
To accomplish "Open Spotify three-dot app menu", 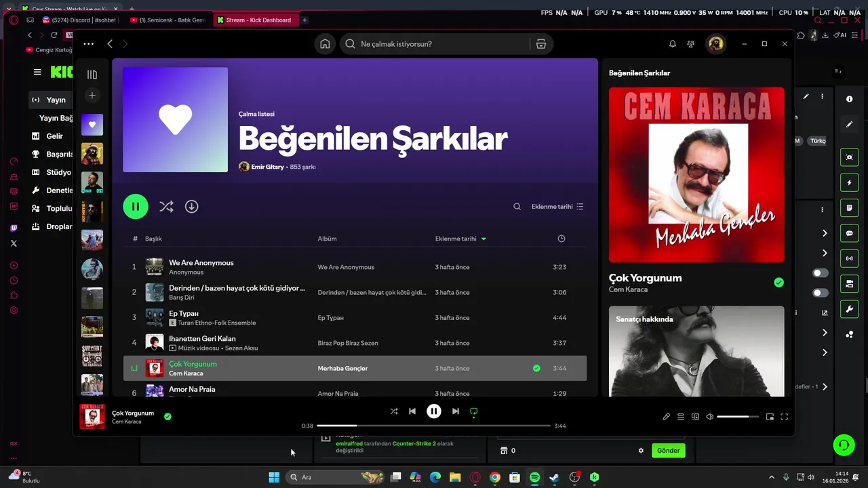I will coord(88,44).
